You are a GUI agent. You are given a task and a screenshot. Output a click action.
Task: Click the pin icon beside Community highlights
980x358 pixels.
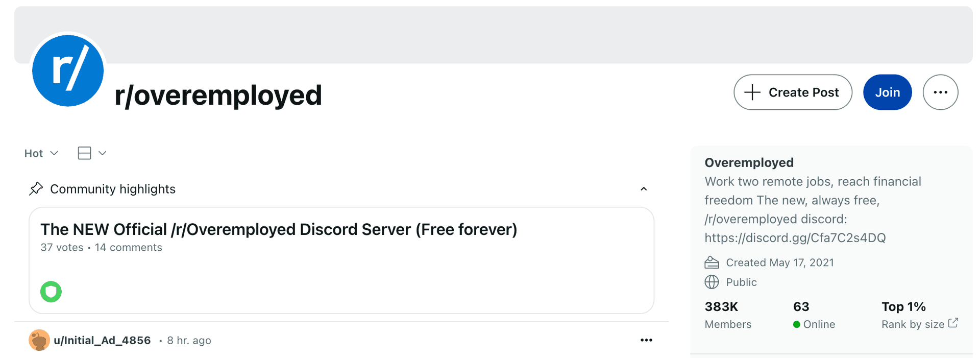pos(36,188)
